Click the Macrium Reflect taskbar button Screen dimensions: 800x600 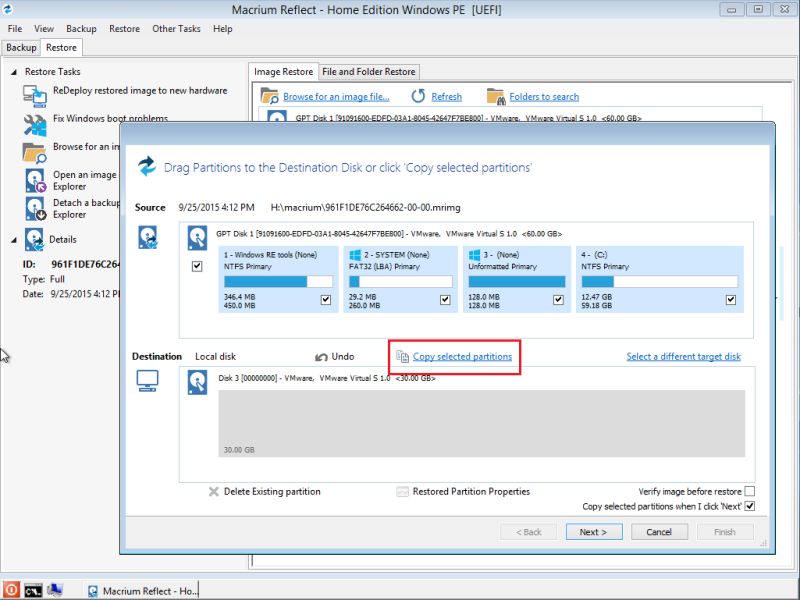pos(141,591)
